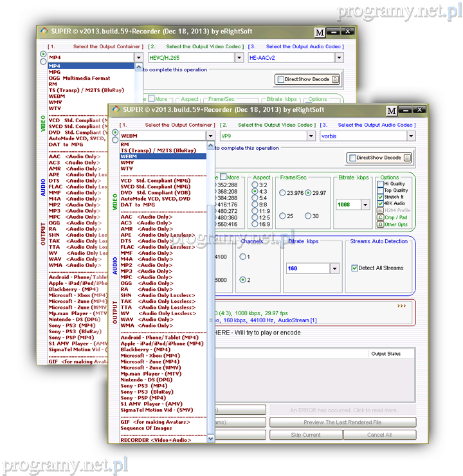
Task: Click the front container list scrollbar track
Action: 210,289
